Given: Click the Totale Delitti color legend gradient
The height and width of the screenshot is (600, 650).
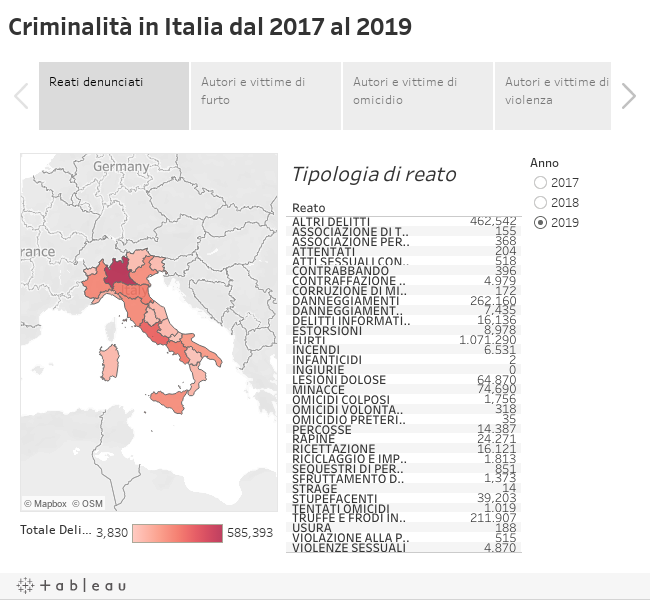Looking at the screenshot, I should pos(177,533).
